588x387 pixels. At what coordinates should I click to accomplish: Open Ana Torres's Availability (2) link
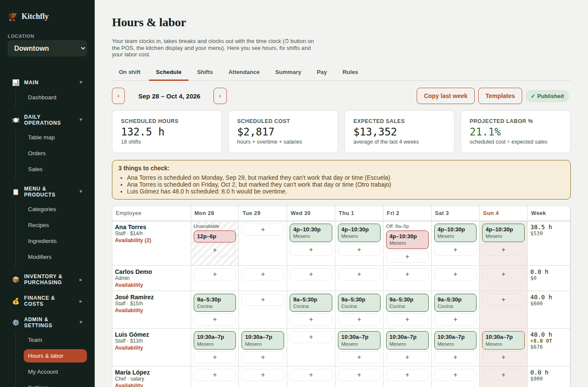(x=133, y=240)
